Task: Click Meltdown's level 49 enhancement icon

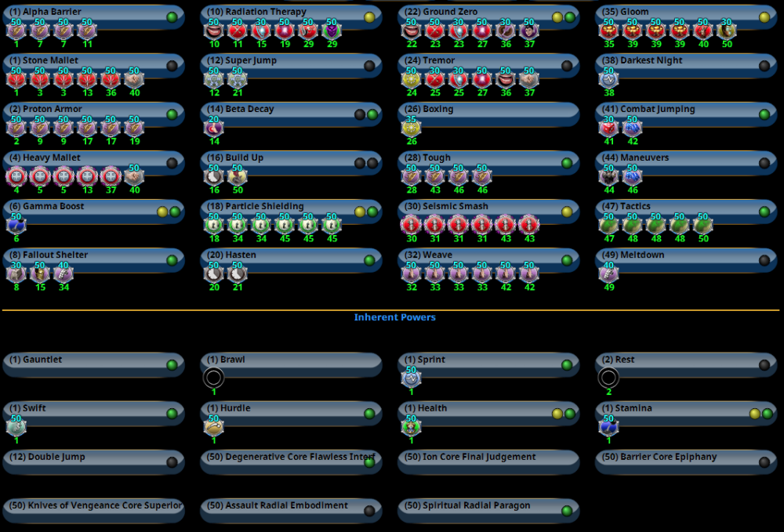Action: [608, 273]
